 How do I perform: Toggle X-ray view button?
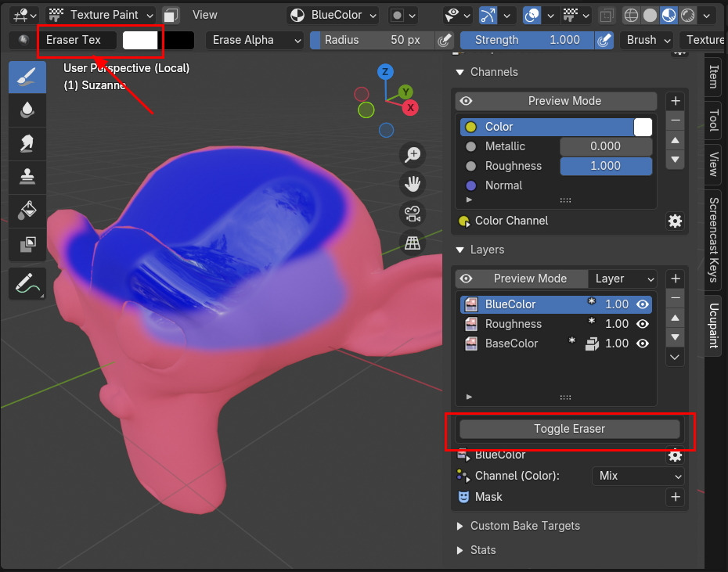click(607, 16)
